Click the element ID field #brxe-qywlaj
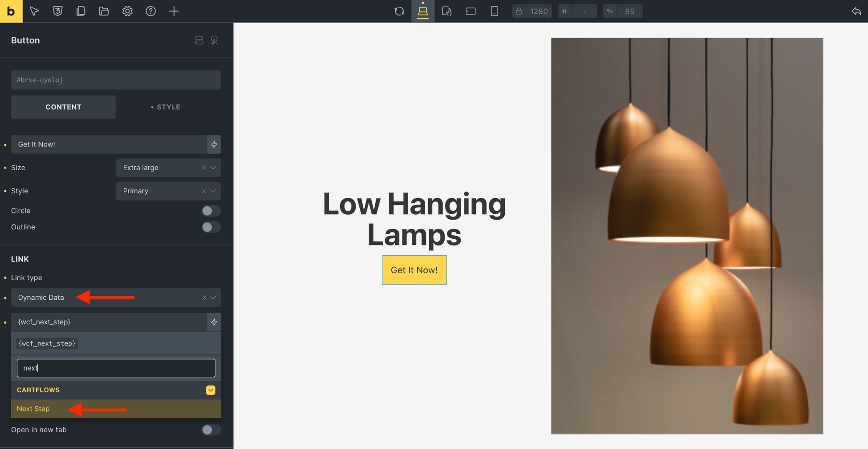 tap(116, 80)
